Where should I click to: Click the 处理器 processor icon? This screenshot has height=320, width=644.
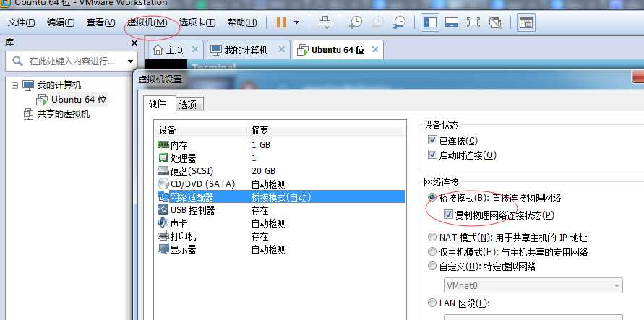[x=163, y=157]
